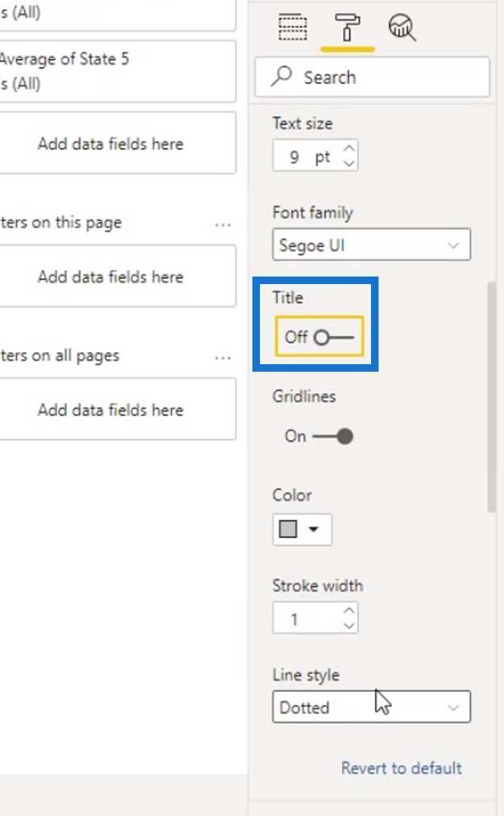504x816 pixels.
Task: Decrease Stroke width with down arrow
Action: pyautogui.click(x=349, y=625)
